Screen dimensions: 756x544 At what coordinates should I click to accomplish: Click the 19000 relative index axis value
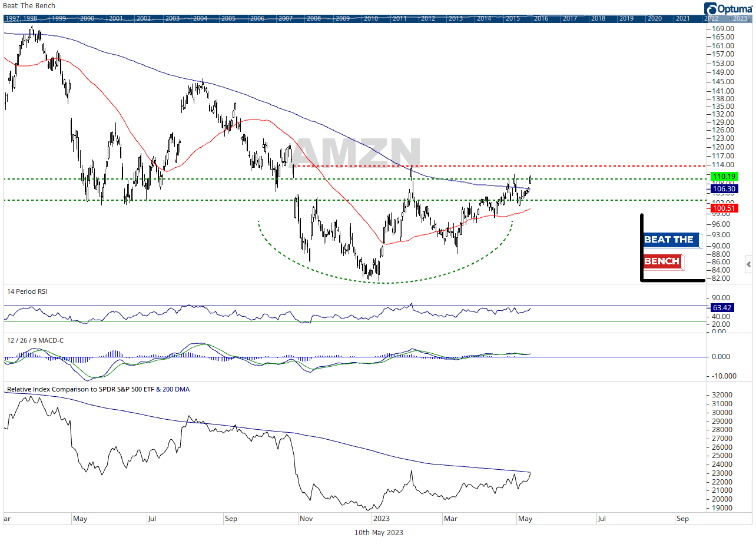pos(722,507)
